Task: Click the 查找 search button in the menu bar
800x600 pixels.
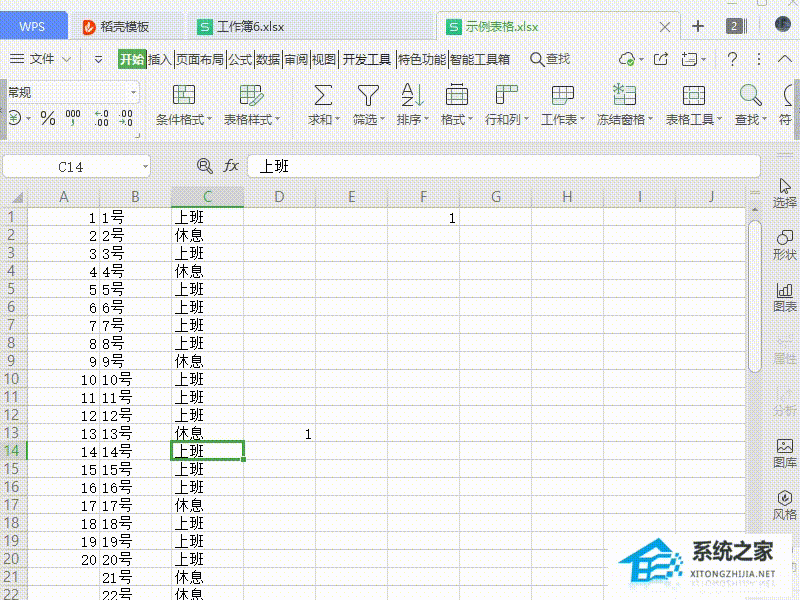Action: 550,59
